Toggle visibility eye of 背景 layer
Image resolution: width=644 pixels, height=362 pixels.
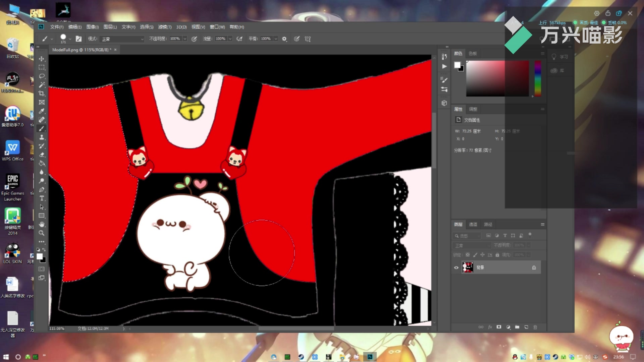pos(456,267)
